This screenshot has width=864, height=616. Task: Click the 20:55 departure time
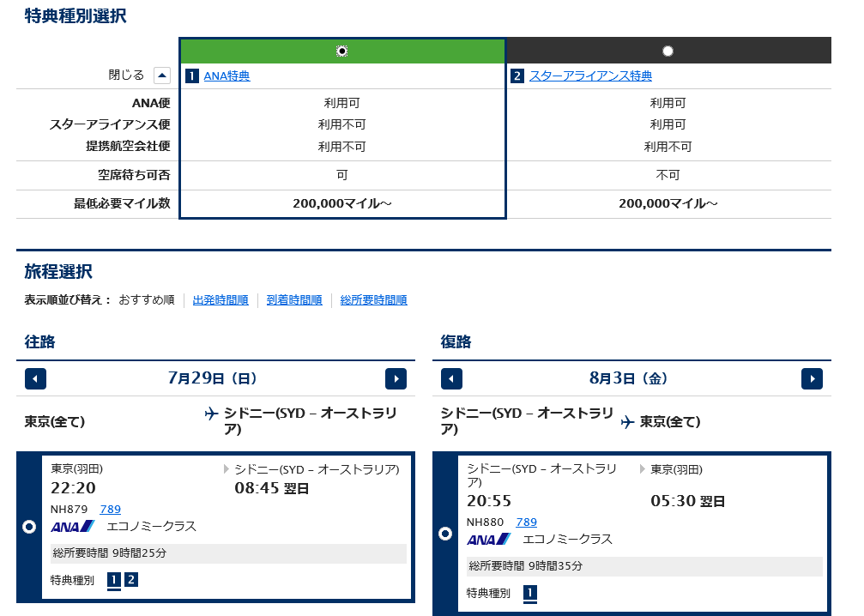[x=489, y=501]
